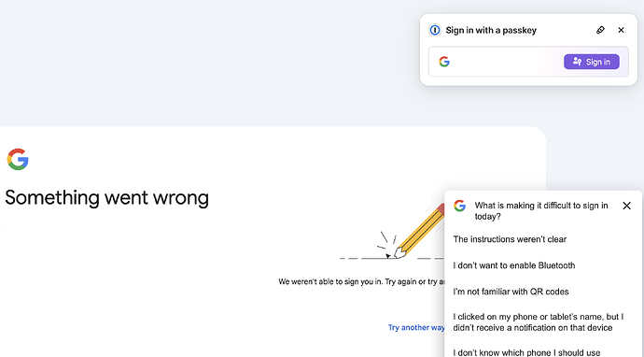Choose "The instructions weren't clear" option
644x357 pixels.
pyautogui.click(x=510, y=239)
